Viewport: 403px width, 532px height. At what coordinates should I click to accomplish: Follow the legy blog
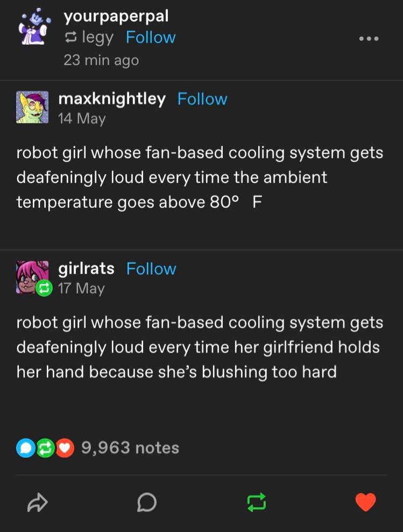click(151, 37)
